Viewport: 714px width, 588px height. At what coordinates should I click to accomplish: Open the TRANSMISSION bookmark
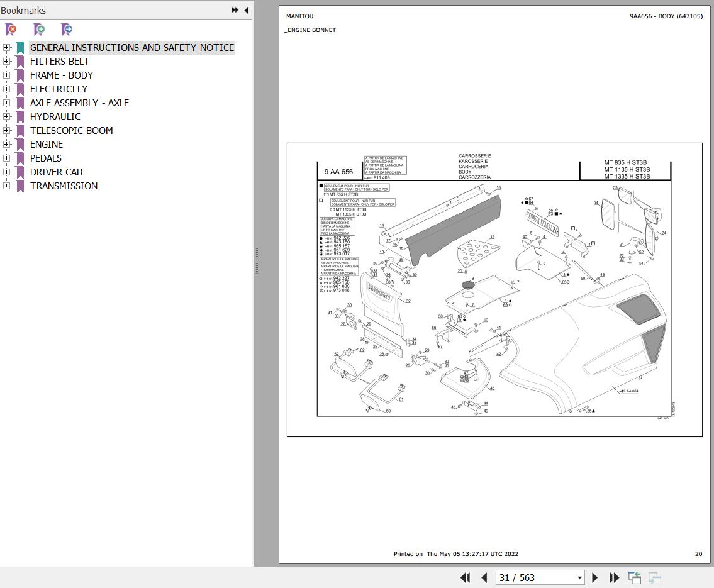coord(64,186)
